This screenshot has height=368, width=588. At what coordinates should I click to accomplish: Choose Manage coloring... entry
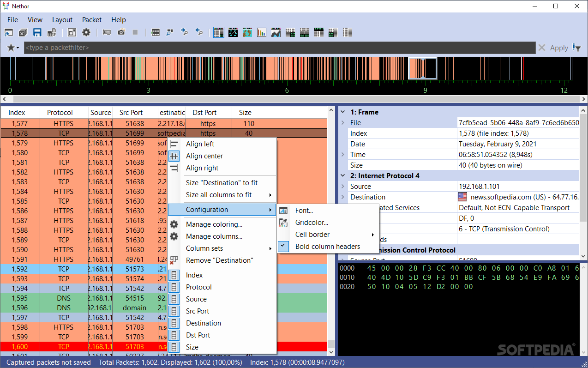click(x=222, y=224)
